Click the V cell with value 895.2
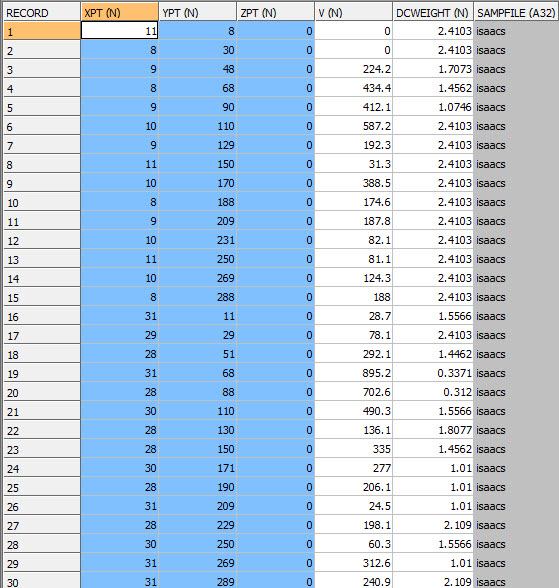This screenshot has width=559, height=588. click(354, 373)
